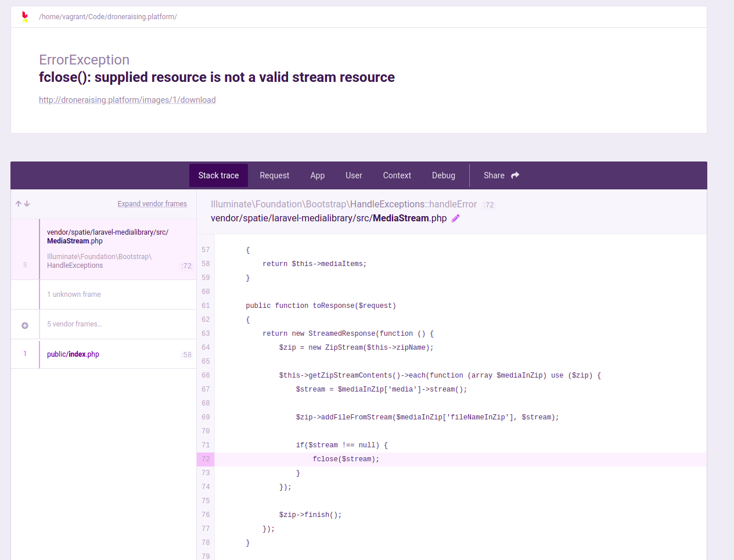Click the return new StreamedResponse code line
This screenshot has height=560, width=734.
[x=348, y=333]
